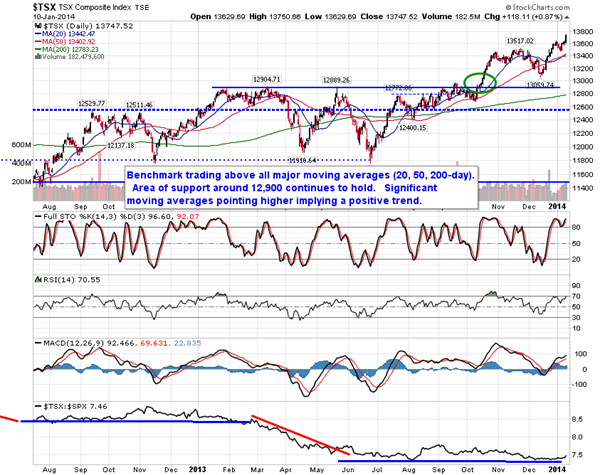Screen dimensions: 605x475
Task: Click the 13800 price axis label
Action: [581, 31]
